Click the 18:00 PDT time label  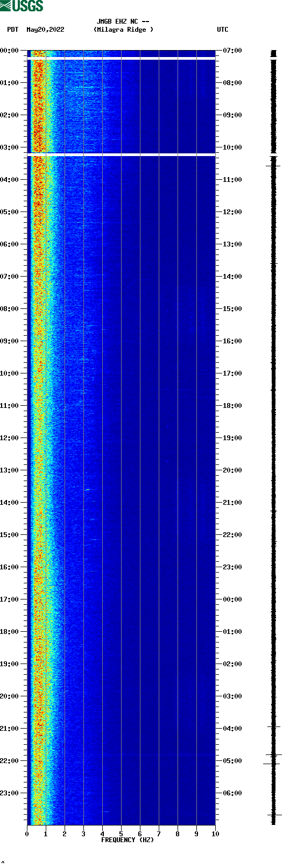(x=10, y=632)
